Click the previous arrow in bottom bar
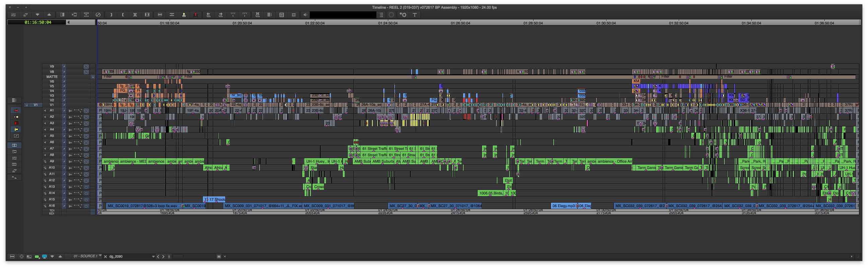 point(158,257)
